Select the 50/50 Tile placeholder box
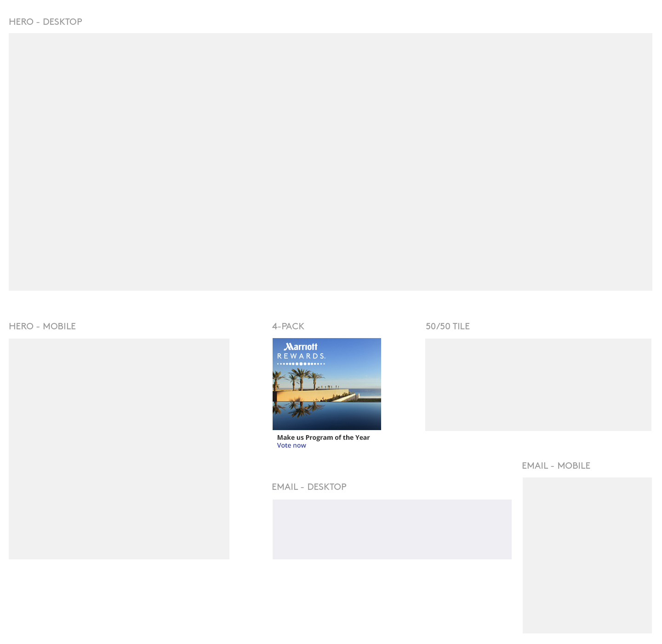The height and width of the screenshot is (644, 662). (538, 385)
